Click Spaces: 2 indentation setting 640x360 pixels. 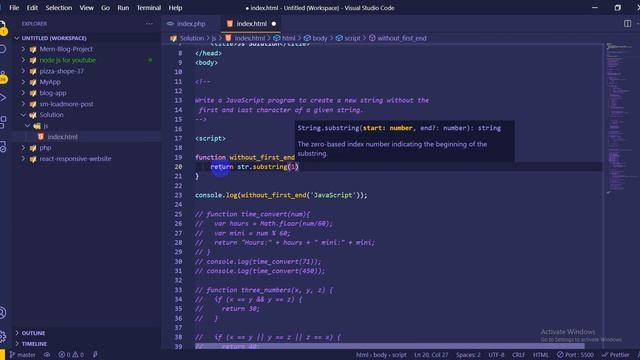click(468, 355)
